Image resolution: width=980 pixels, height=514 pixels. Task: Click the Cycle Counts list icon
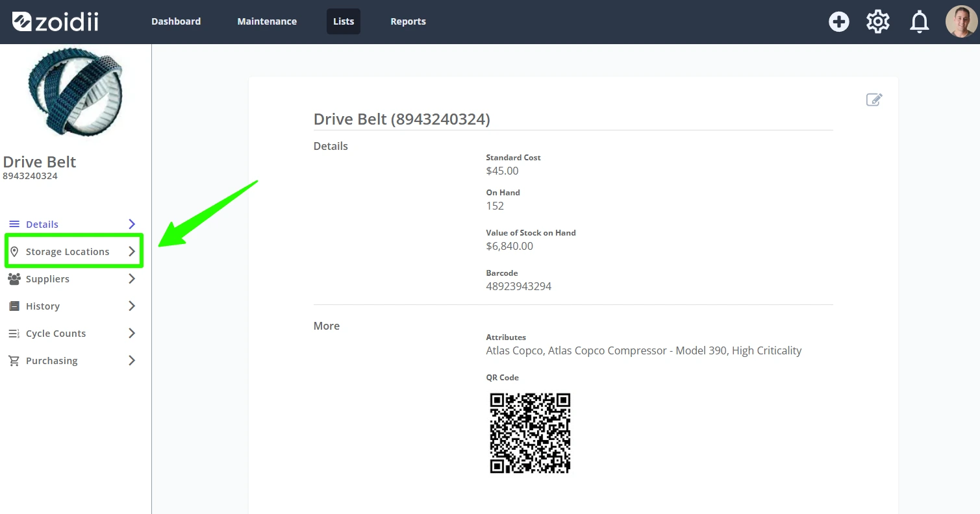coord(14,334)
